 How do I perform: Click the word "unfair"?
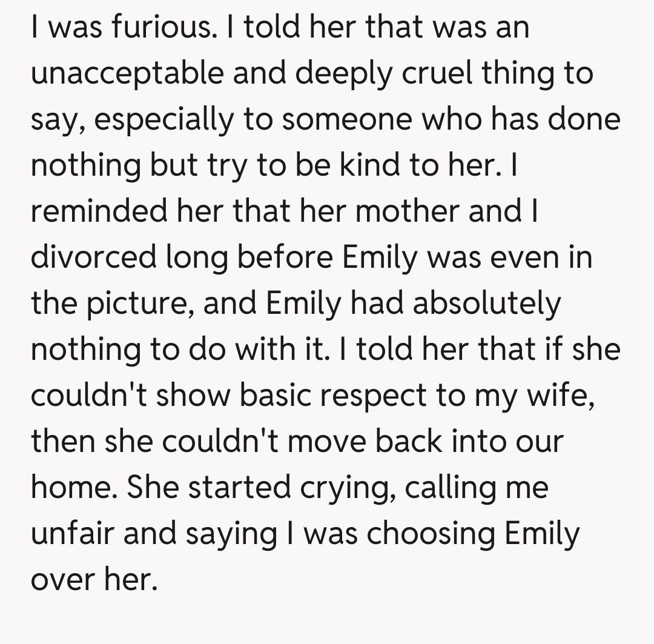(76, 534)
